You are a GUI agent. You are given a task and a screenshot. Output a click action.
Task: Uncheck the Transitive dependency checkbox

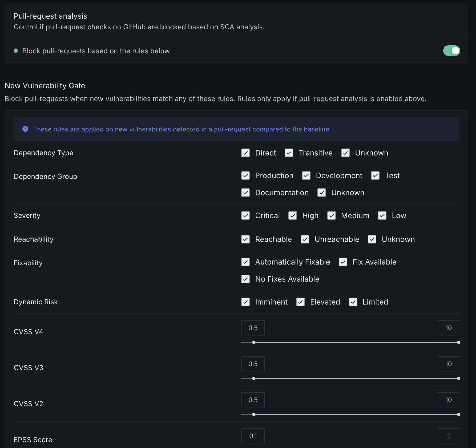(x=289, y=153)
